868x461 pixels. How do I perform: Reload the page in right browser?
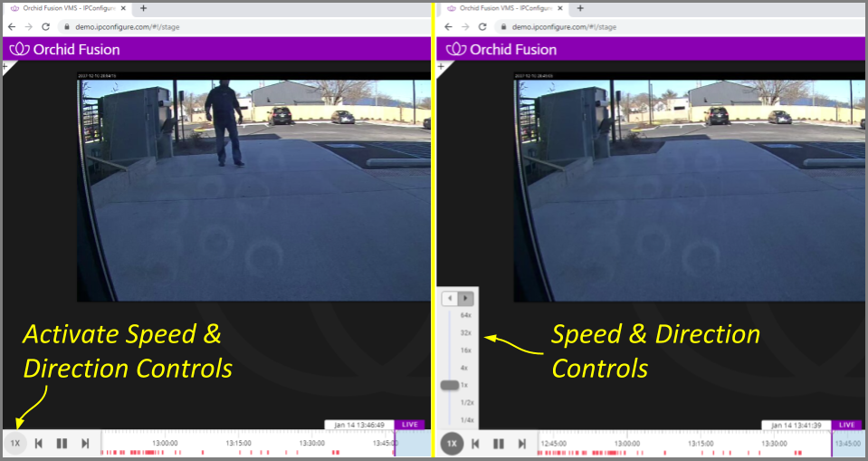click(x=482, y=26)
